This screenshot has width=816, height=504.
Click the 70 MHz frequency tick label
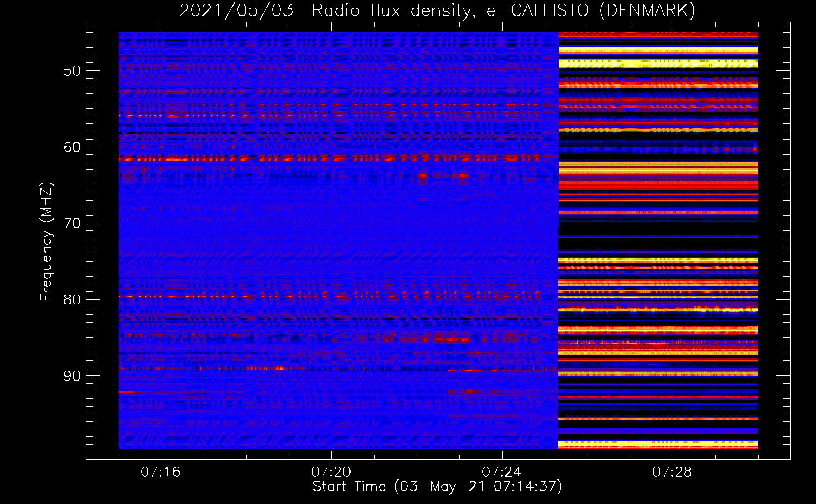point(72,223)
